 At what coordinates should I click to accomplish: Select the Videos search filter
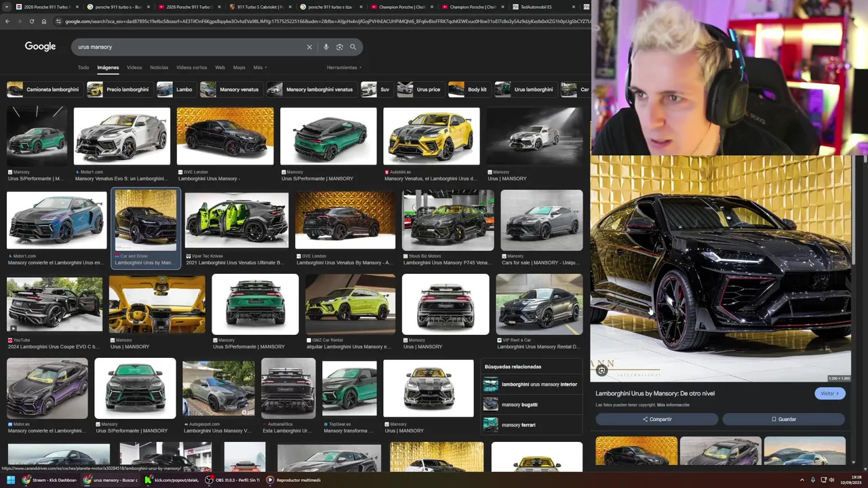[x=134, y=67]
